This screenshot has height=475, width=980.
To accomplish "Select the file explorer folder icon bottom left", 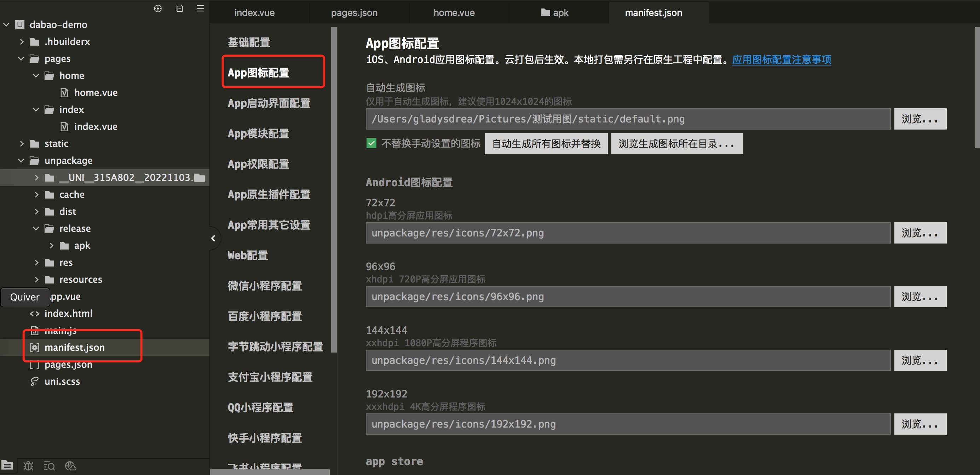I will [x=8, y=465].
